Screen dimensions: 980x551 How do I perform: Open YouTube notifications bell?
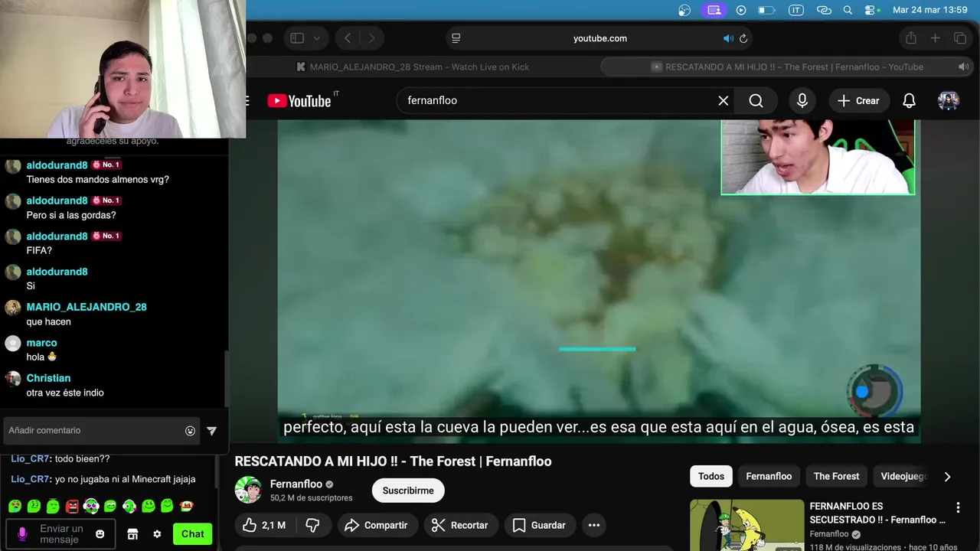pyautogui.click(x=909, y=100)
